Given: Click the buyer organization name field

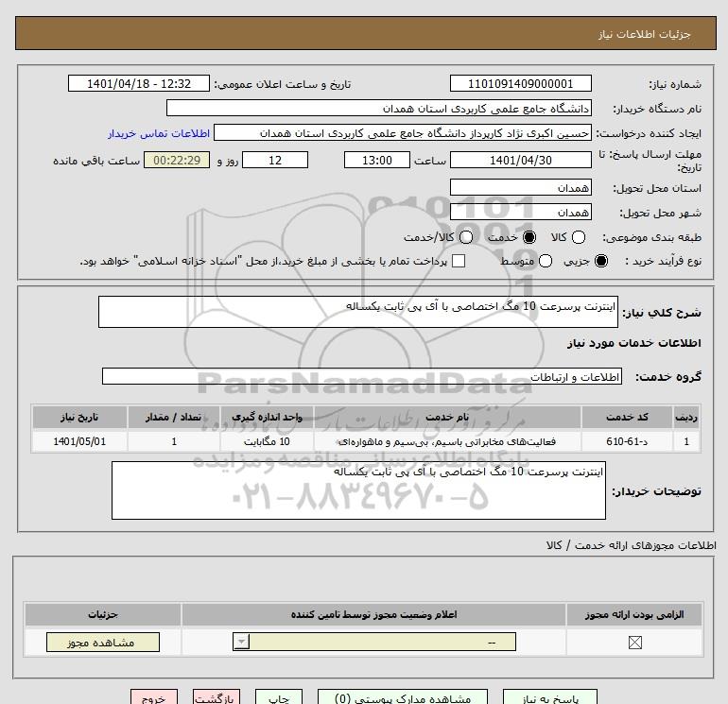Looking at the screenshot, I should pyautogui.click(x=379, y=108).
